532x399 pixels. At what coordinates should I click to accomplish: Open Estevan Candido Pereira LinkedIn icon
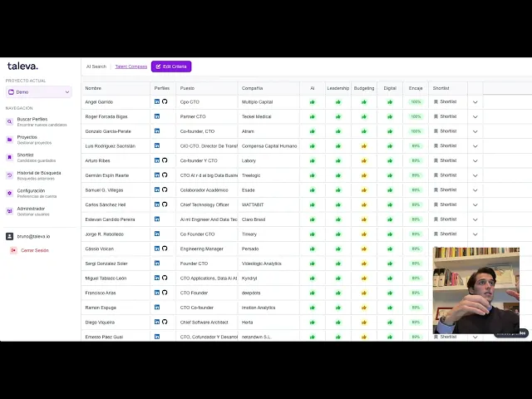coord(157,219)
